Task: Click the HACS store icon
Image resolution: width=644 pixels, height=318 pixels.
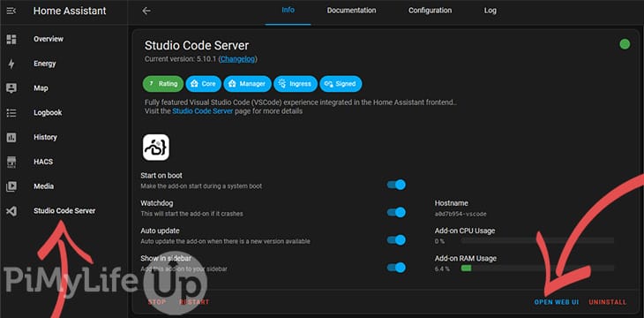Action: (11, 162)
